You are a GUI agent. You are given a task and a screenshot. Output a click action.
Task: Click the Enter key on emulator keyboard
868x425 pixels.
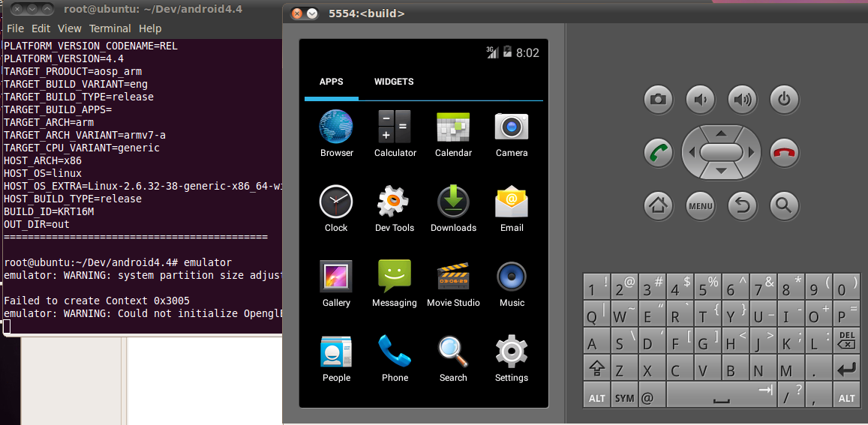click(846, 368)
